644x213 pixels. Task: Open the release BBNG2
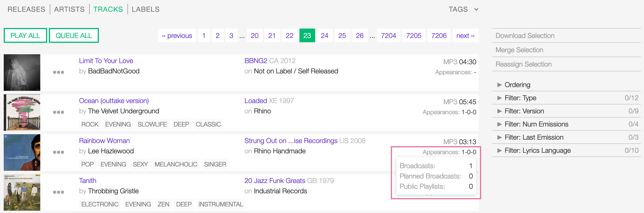(256, 61)
